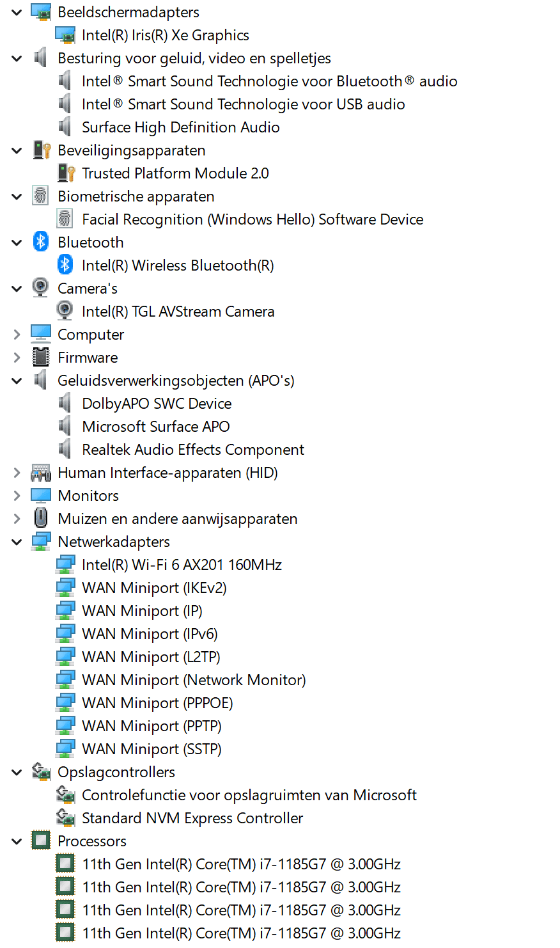This screenshot has height=948, width=560.
Task: Click the Standard NVM Express Controller icon
Action: [x=65, y=818]
